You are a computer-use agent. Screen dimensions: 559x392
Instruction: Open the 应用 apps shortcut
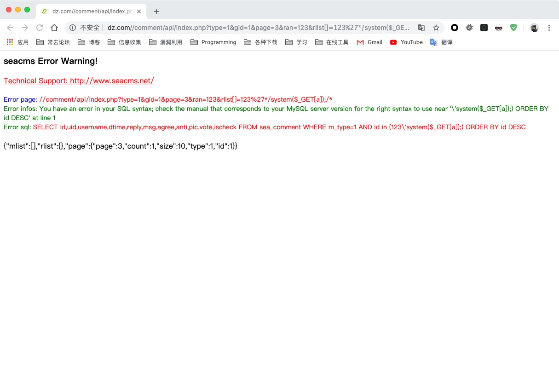17,42
